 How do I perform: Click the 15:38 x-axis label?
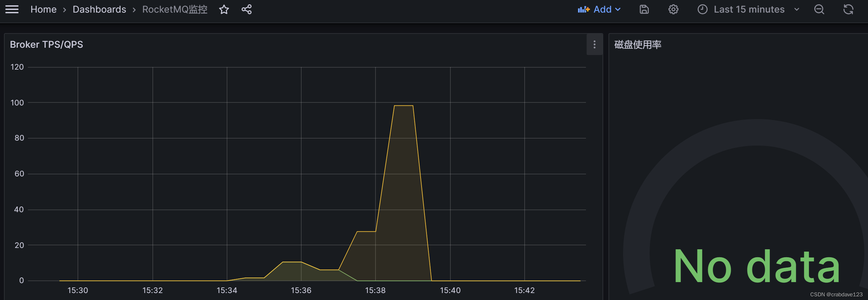[x=376, y=290]
